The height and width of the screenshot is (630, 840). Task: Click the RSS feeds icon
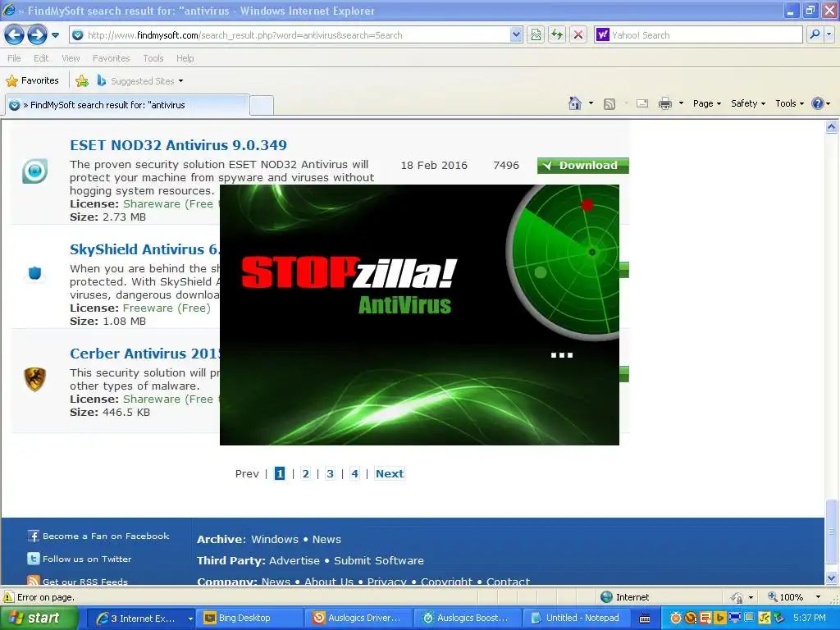(609, 104)
